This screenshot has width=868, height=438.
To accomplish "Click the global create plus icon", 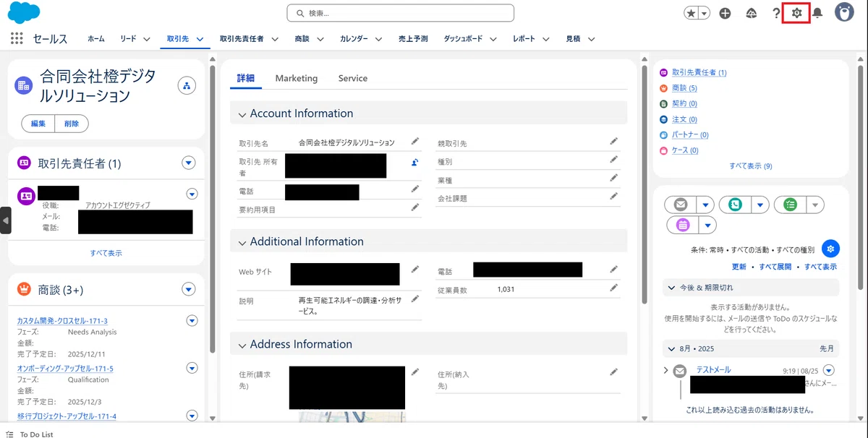I will point(725,13).
